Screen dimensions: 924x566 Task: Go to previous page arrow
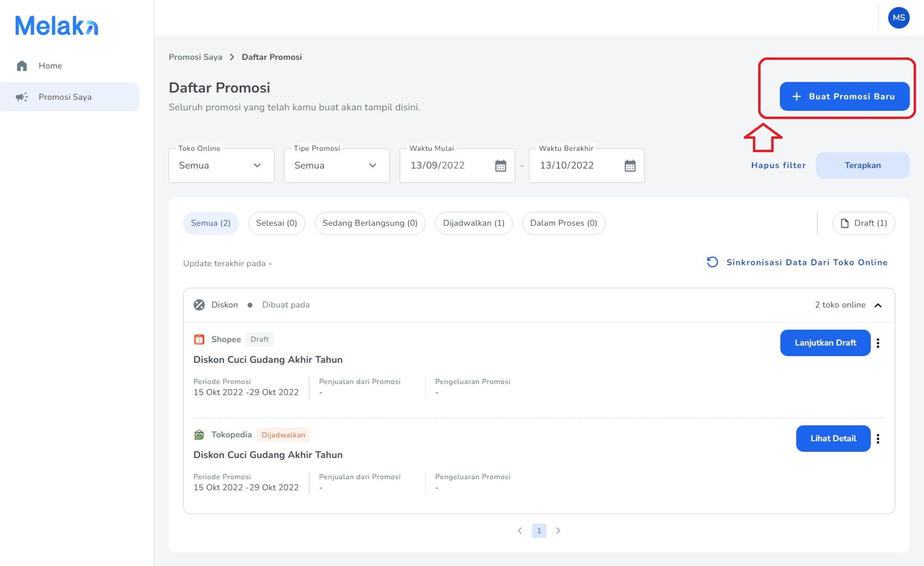tap(520, 530)
